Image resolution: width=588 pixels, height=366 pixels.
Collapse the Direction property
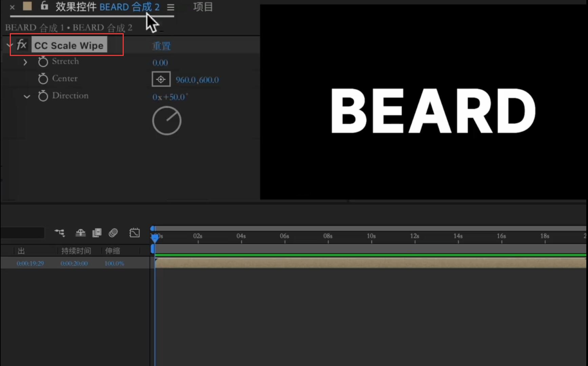click(x=27, y=96)
